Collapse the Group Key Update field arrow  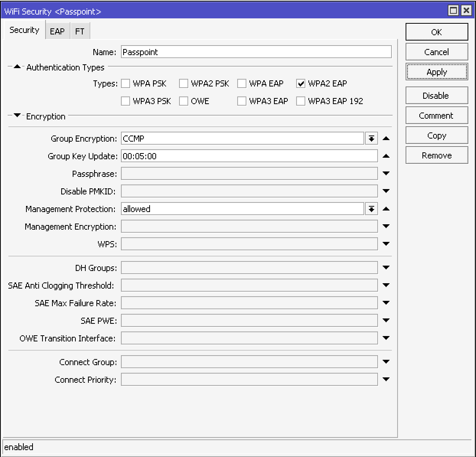pos(386,156)
